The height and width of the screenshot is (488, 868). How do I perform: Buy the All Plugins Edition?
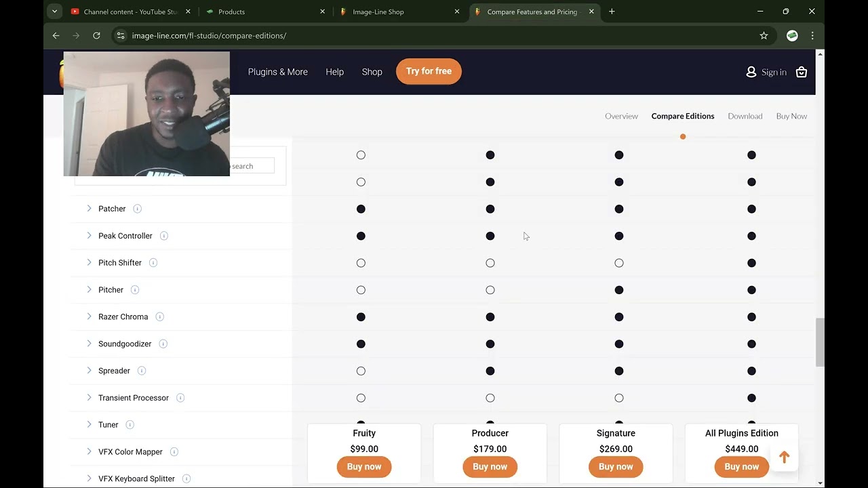[742, 467]
